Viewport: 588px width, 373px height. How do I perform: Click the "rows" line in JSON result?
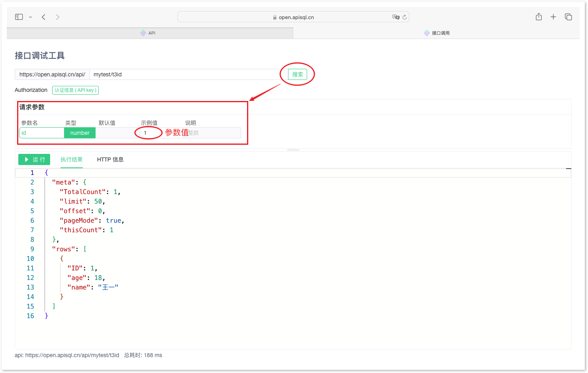(x=69, y=249)
